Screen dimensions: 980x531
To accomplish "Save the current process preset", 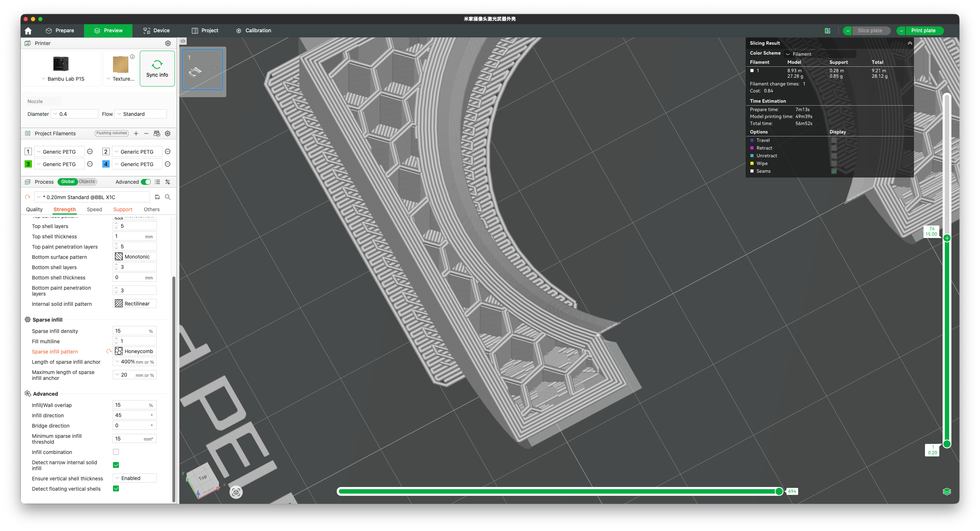I will (x=157, y=197).
